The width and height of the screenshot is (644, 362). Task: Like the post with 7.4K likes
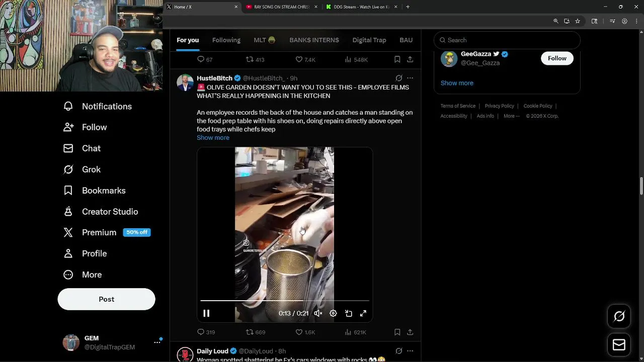point(305,59)
